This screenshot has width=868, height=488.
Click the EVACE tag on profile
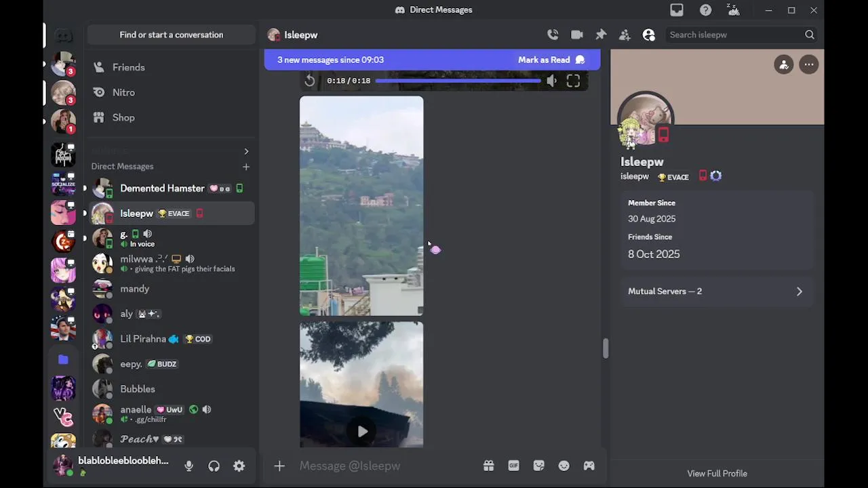pyautogui.click(x=673, y=177)
